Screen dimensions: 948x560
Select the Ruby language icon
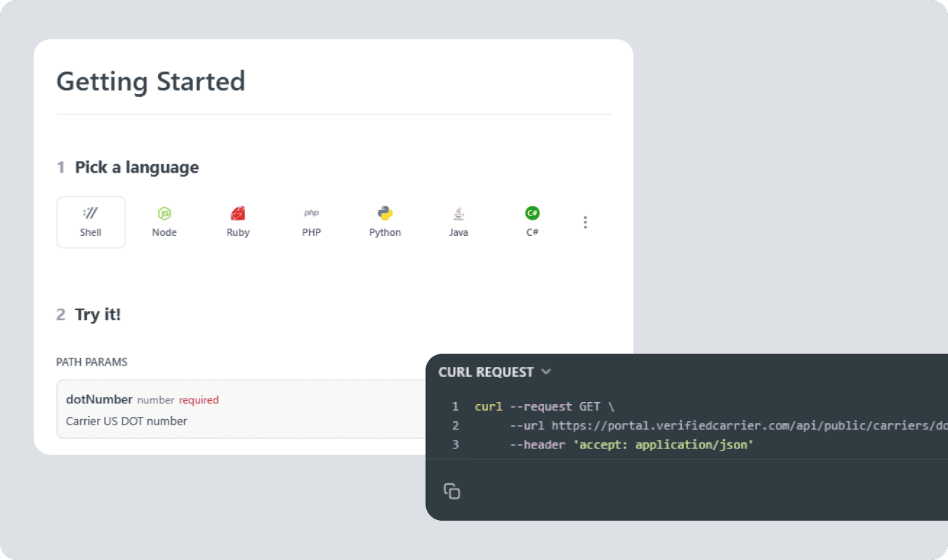(237, 222)
